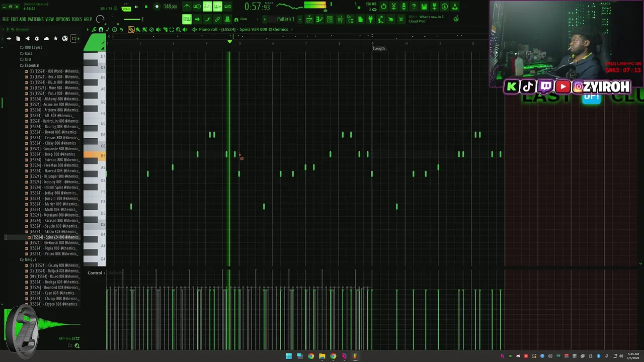This screenshot has width=644, height=362.
Task: Open the ADD menu
Action: (x=23, y=19)
